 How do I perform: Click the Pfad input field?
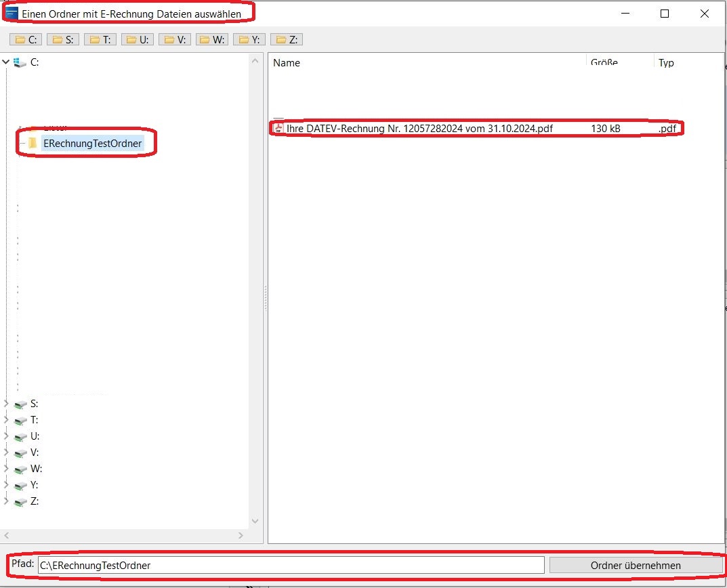[x=291, y=565]
